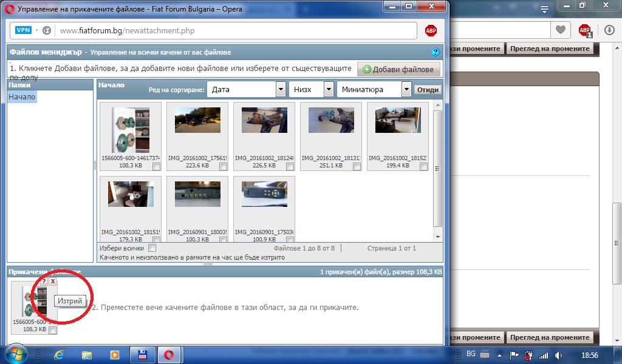622x364 pixels.
Task: Click the VPN badge in address bar
Action: [x=23, y=30]
